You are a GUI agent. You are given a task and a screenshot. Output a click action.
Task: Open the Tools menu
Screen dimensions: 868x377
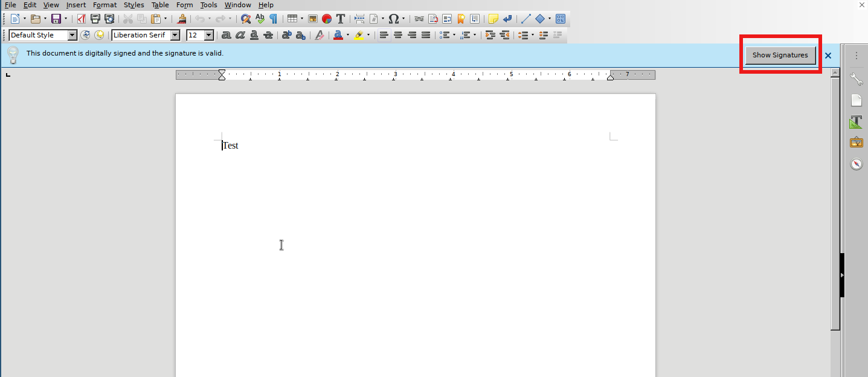tap(208, 5)
